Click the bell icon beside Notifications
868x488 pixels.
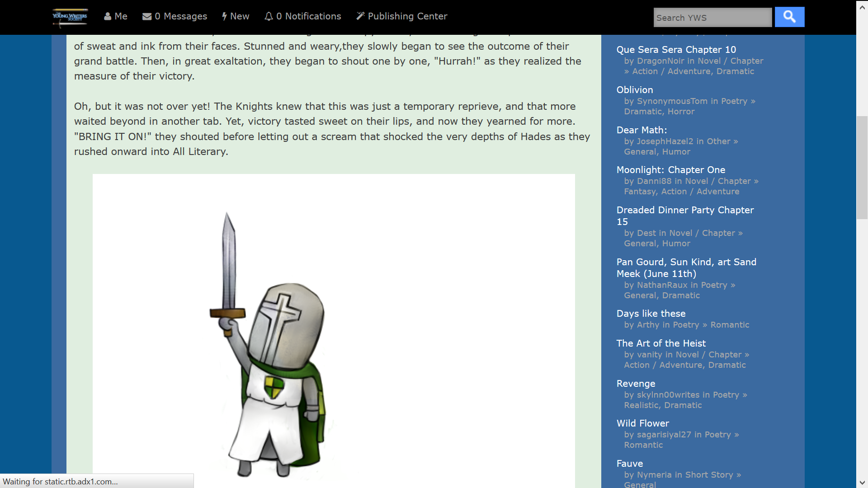[269, 16]
